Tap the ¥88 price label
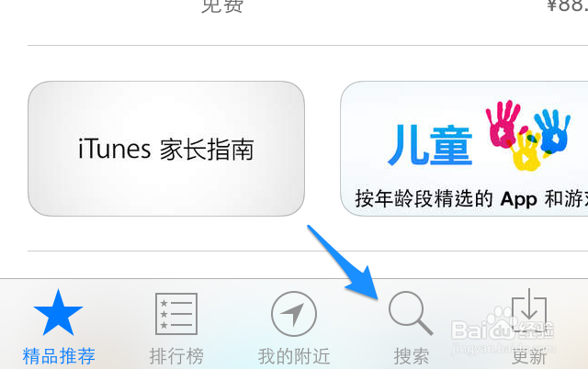 [x=567, y=6]
